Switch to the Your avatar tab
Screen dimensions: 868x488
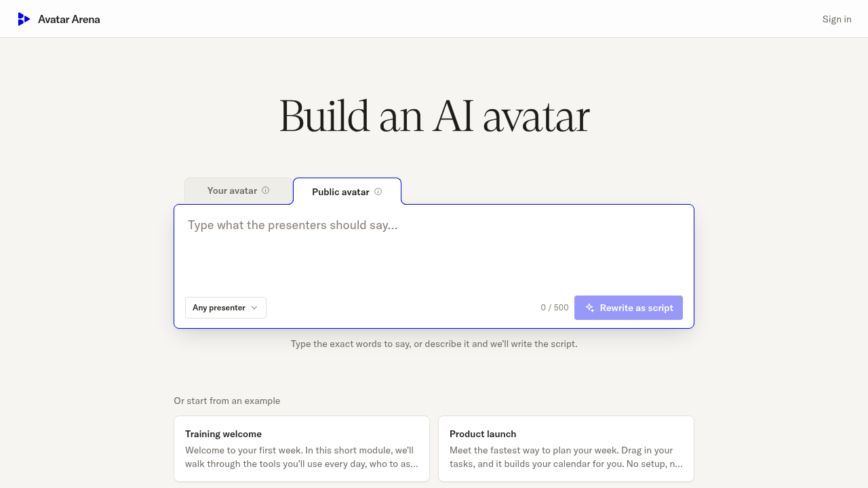tap(239, 190)
